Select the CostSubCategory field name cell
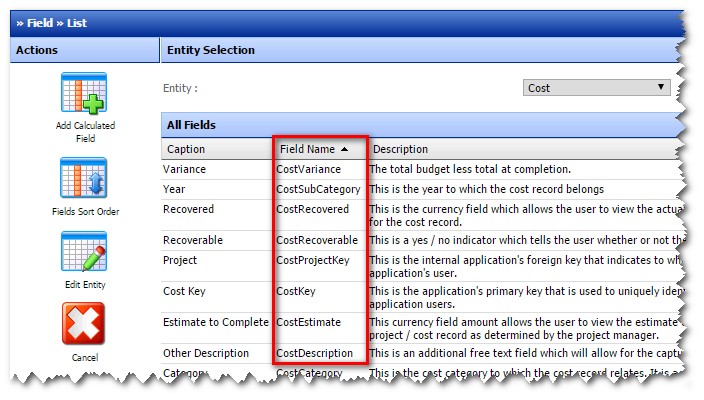Image resolution: width=704 pixels, height=400 pixels. [318, 189]
